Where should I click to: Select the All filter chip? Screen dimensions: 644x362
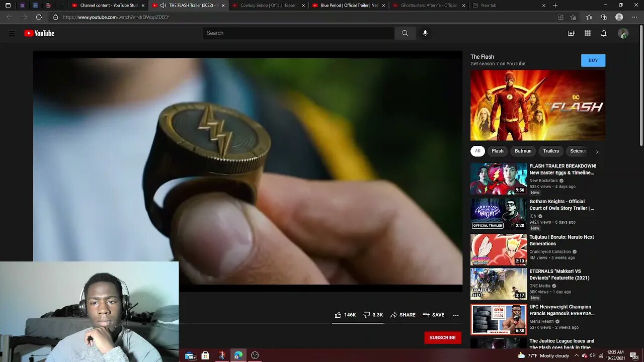coord(477,151)
